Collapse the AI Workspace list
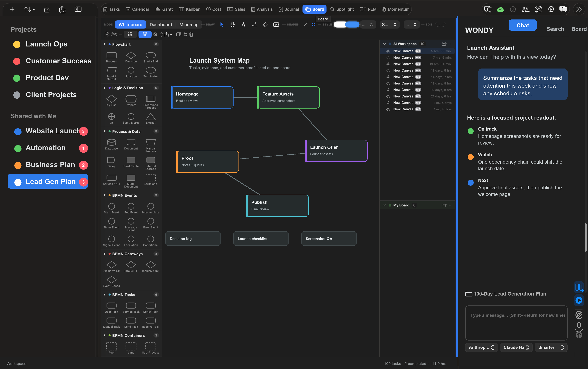This screenshot has height=369, width=588. click(384, 44)
